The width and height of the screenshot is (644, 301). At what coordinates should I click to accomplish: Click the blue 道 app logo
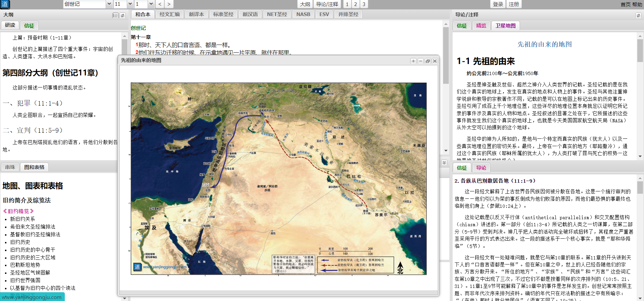[5, 4]
